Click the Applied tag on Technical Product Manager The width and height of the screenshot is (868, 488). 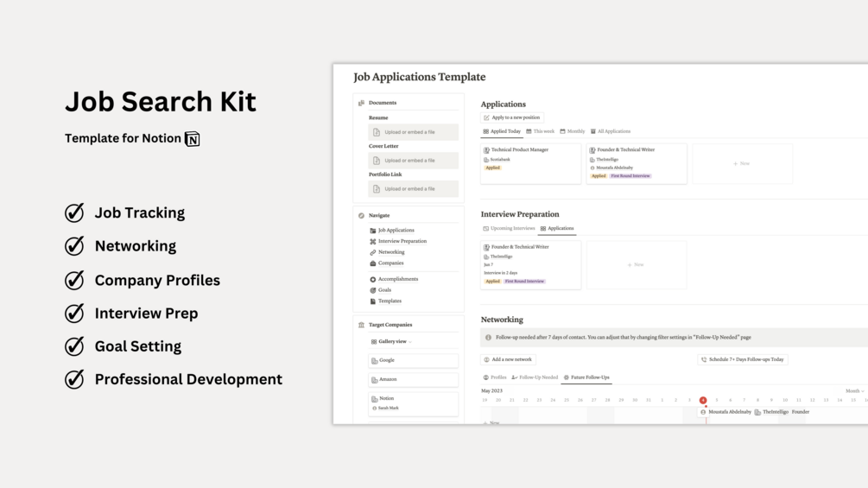coord(492,168)
